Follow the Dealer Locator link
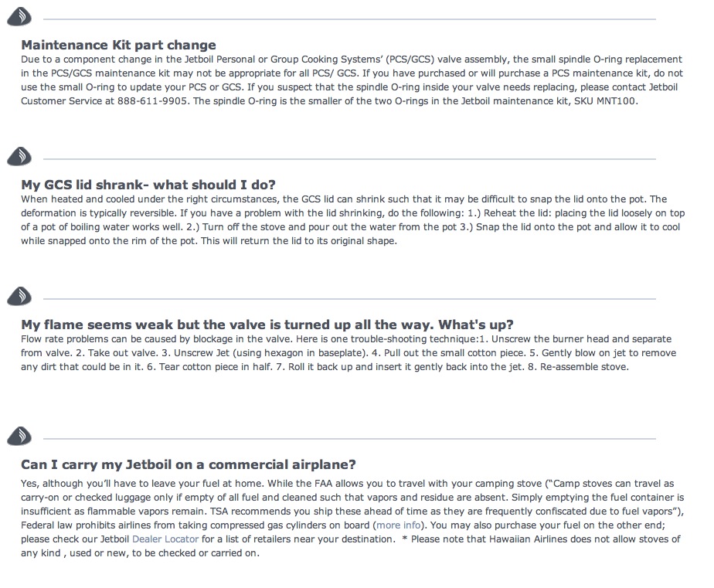This screenshot has width=714, height=588. (x=165, y=539)
